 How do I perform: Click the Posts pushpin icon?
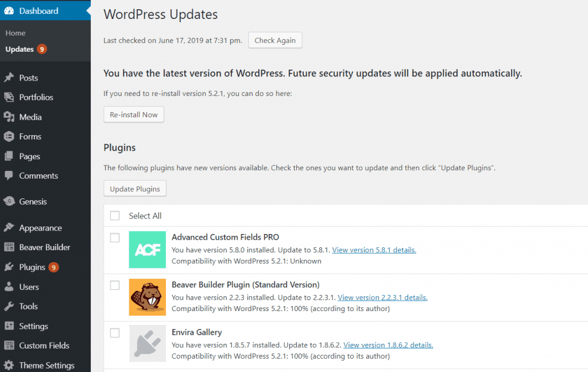(9, 78)
